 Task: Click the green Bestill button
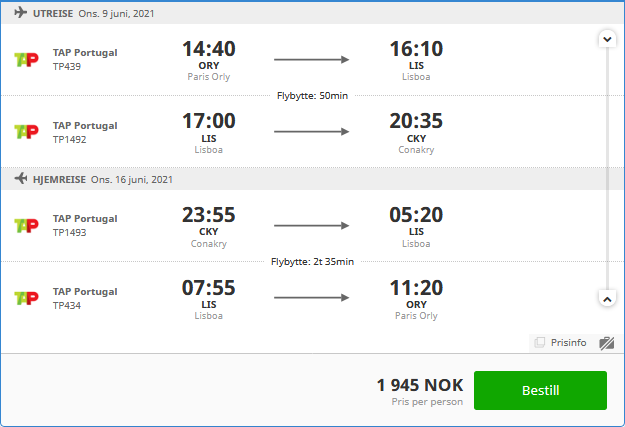[x=540, y=390]
